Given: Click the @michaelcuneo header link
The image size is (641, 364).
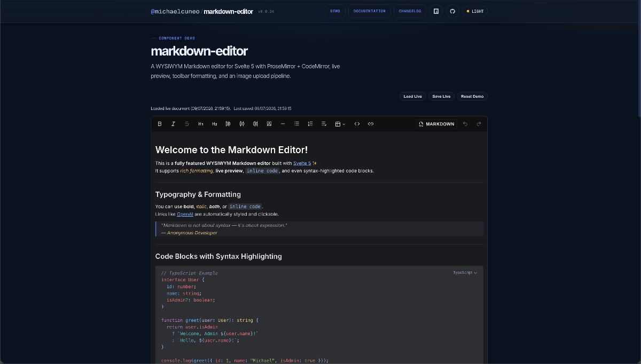Looking at the screenshot, I should pyautogui.click(x=175, y=11).
